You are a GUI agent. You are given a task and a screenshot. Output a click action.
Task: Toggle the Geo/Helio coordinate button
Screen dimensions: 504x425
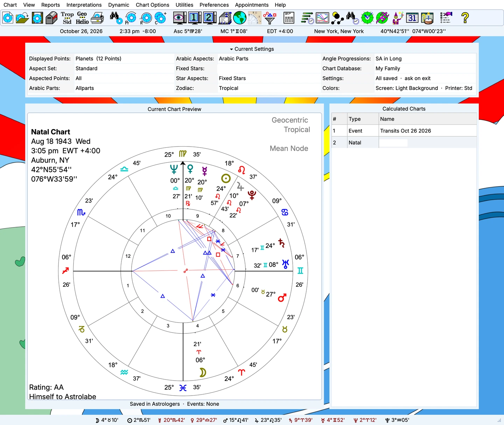pyautogui.click(x=82, y=18)
